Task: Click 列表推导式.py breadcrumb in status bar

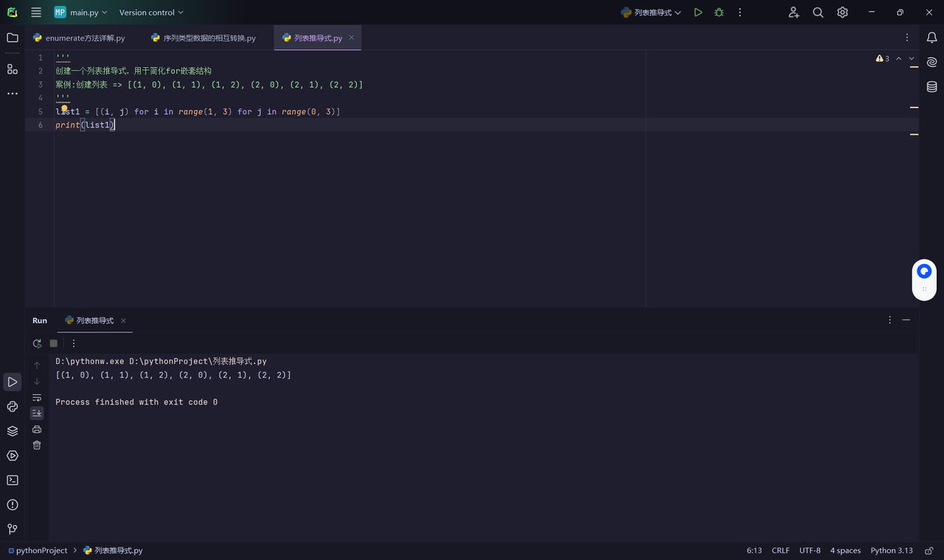Action: coord(113,550)
